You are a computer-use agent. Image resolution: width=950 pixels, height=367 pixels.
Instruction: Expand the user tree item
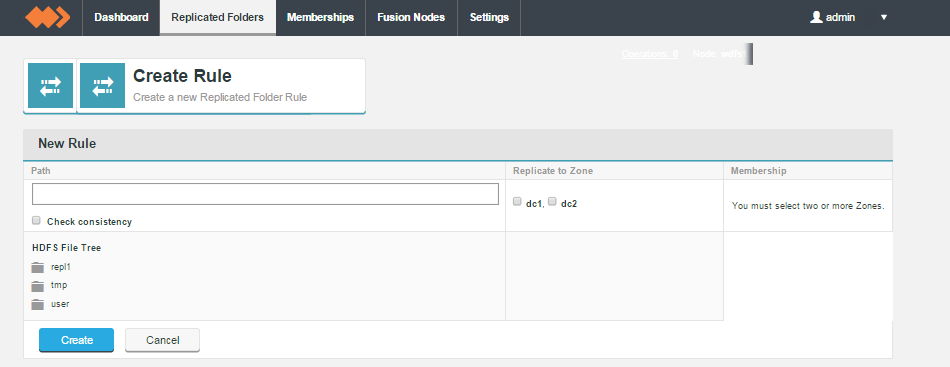(60, 304)
